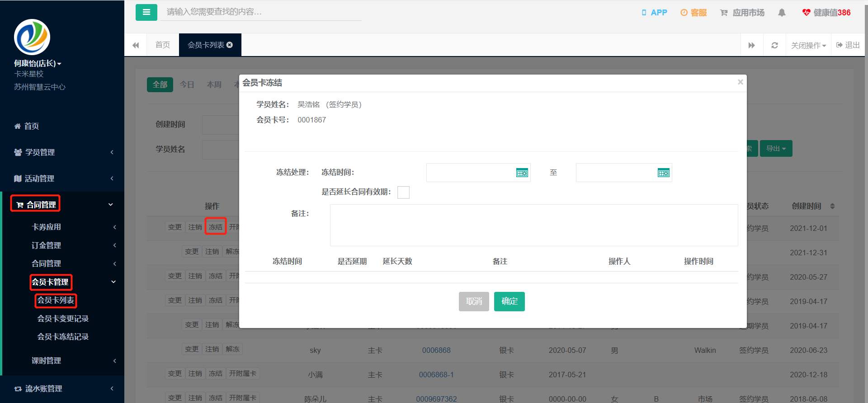Open 会员卡变更记录 in sidebar
This screenshot has height=403, width=868.
click(x=63, y=319)
